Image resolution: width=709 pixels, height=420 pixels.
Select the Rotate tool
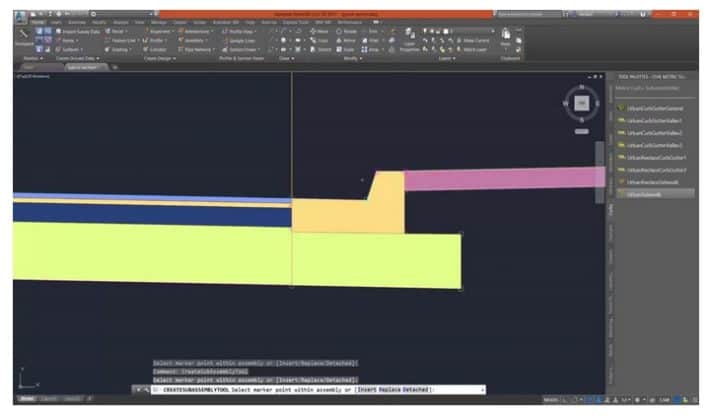tap(347, 32)
